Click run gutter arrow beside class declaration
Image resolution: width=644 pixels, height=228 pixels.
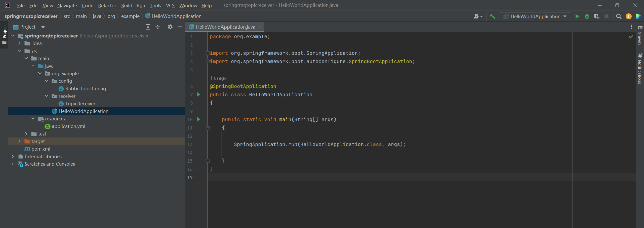[x=199, y=95]
